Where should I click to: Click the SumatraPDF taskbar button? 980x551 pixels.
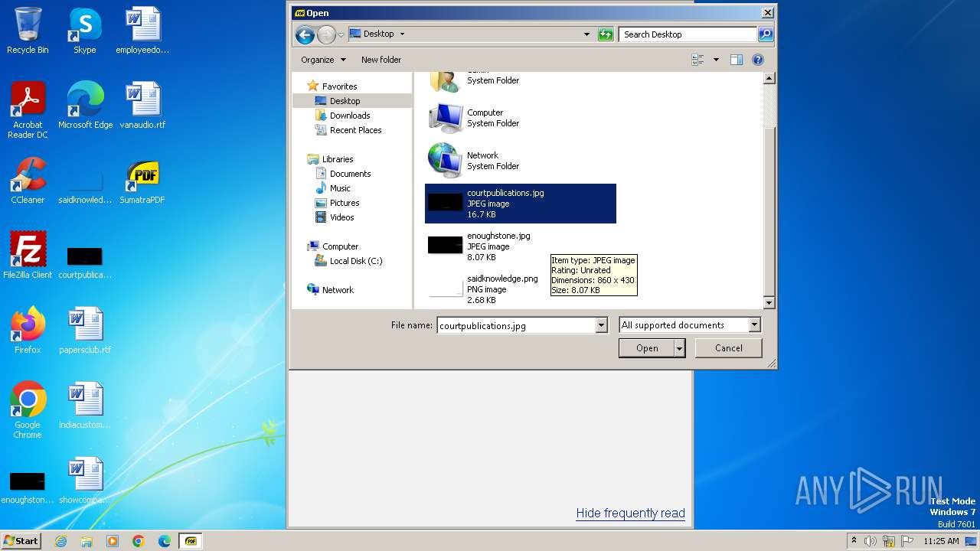(x=191, y=541)
